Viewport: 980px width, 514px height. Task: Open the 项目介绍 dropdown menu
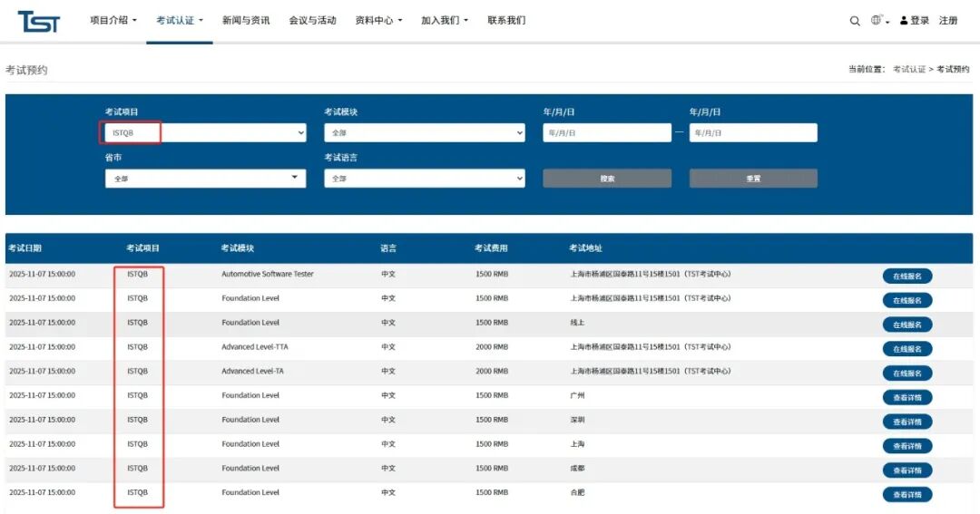coord(113,20)
